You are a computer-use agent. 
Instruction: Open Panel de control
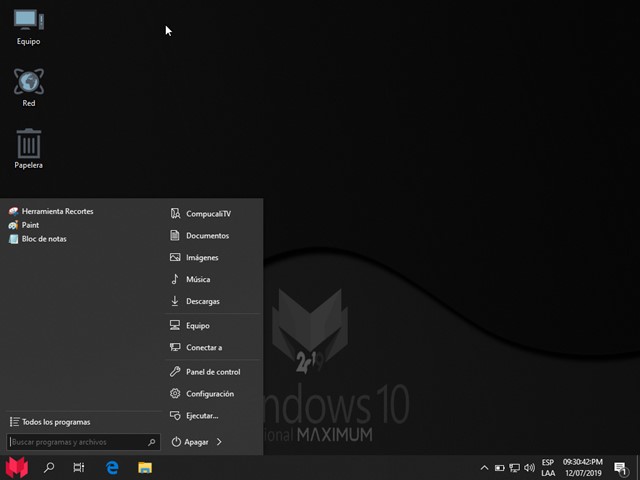click(212, 372)
